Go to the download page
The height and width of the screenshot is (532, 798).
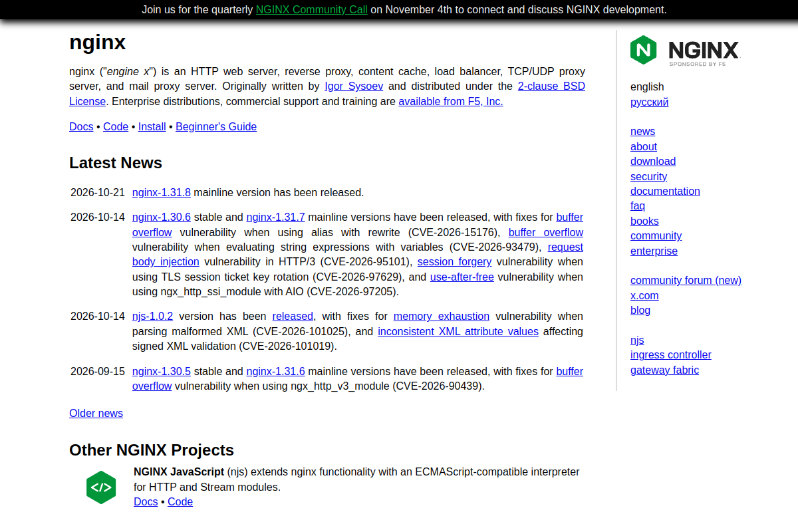[x=653, y=161]
